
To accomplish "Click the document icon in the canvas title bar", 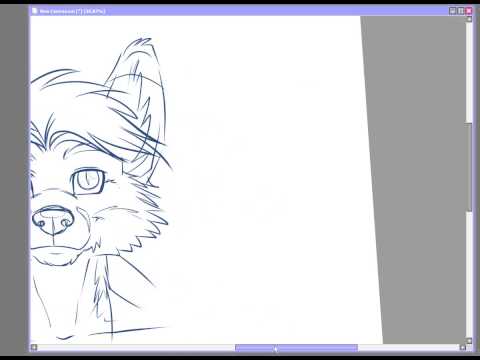I will pyautogui.click(x=34, y=11).
